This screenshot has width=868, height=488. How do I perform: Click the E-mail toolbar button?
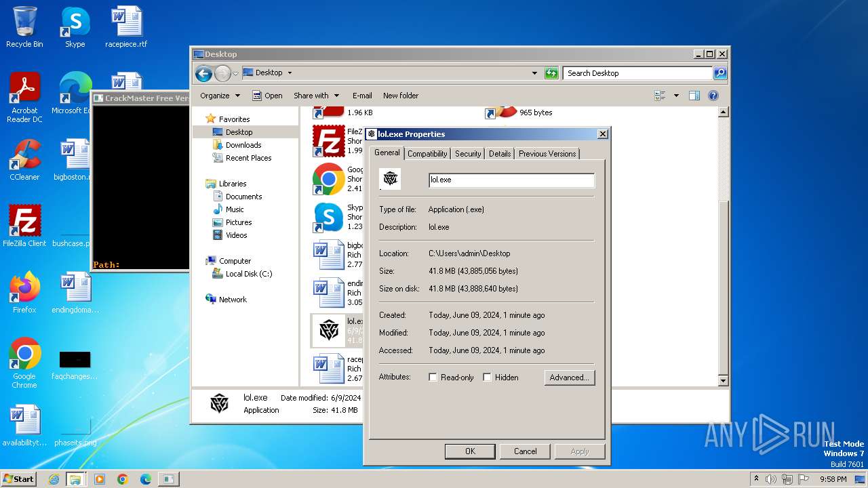click(362, 96)
